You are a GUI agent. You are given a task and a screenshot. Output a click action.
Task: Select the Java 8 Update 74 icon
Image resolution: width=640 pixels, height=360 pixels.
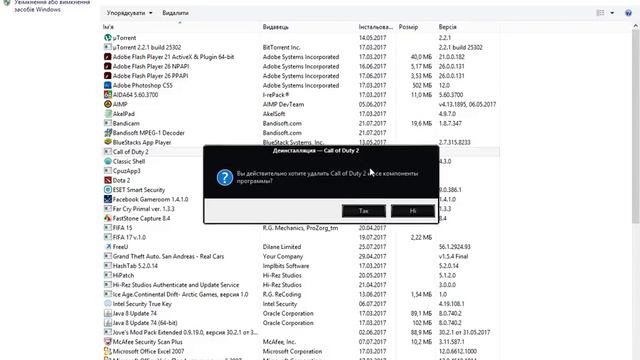pyautogui.click(x=108, y=313)
